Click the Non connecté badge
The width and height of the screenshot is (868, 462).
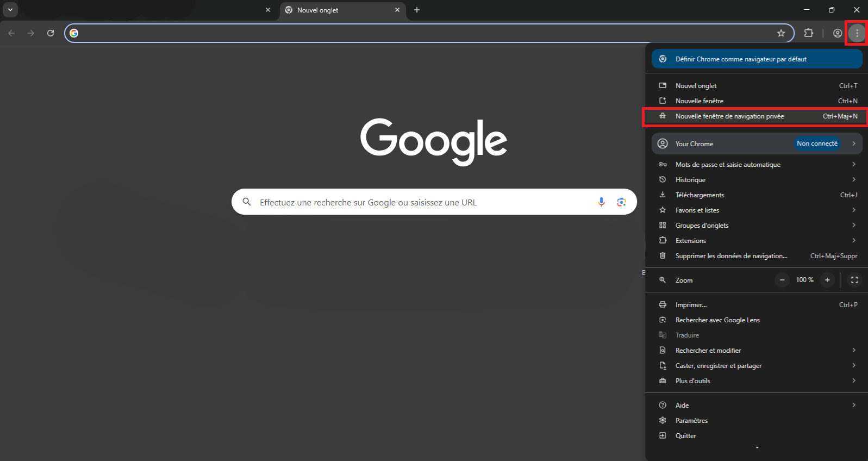817,143
